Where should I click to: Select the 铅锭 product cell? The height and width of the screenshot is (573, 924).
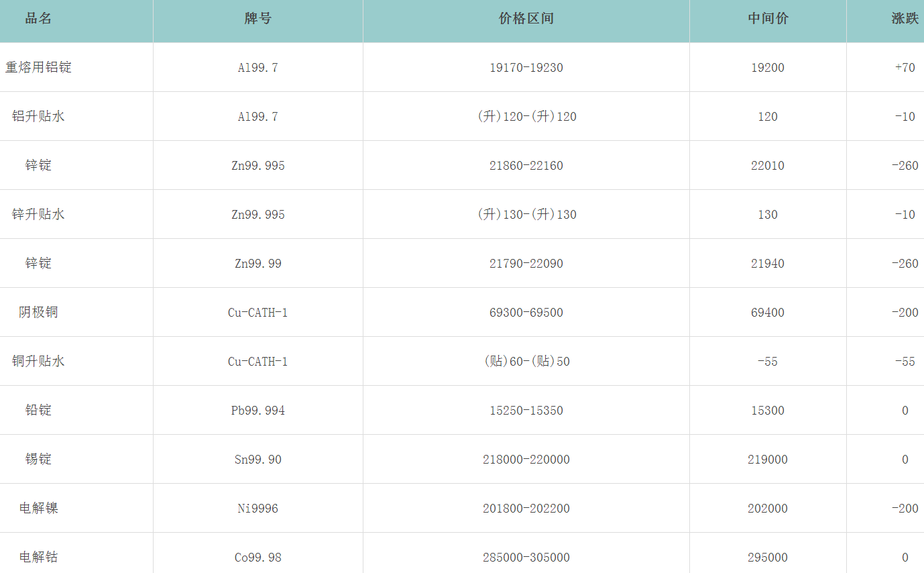pyautogui.click(x=38, y=411)
